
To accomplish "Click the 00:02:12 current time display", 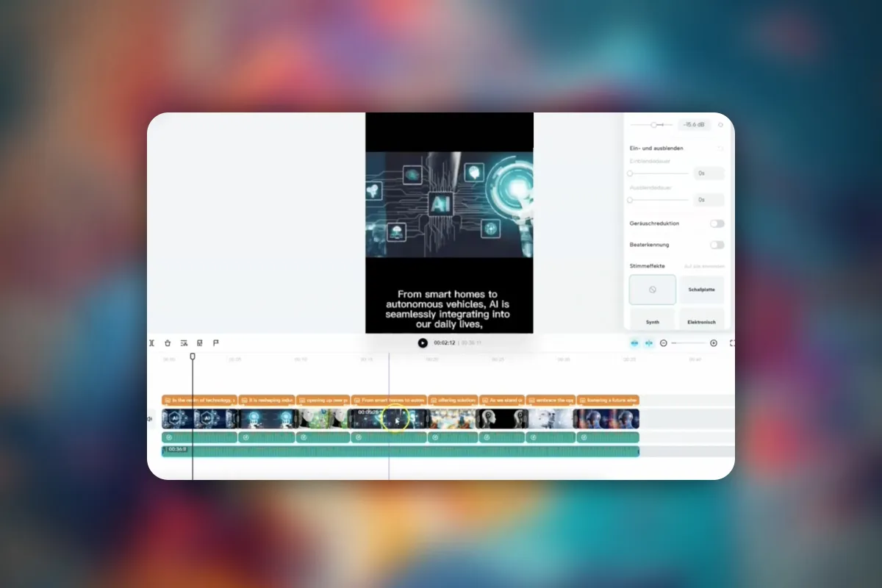I will 445,343.
